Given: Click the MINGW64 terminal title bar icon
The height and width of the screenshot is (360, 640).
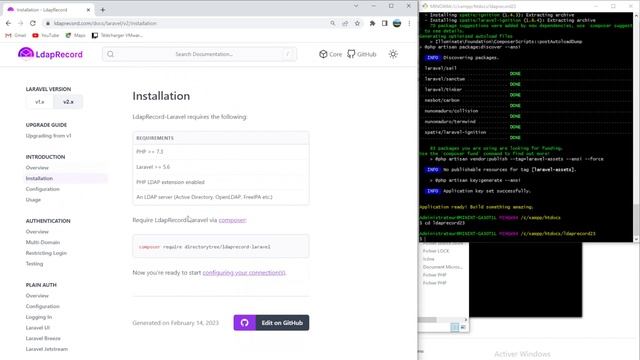Looking at the screenshot, I should point(425,6).
